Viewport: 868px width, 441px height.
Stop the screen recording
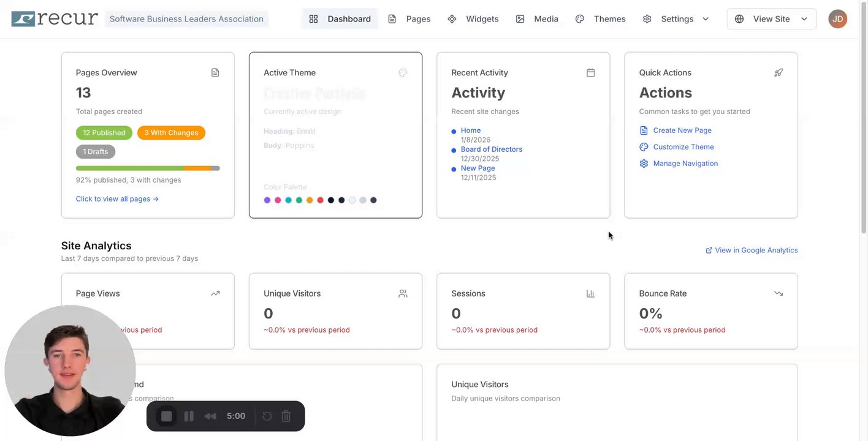166,417
